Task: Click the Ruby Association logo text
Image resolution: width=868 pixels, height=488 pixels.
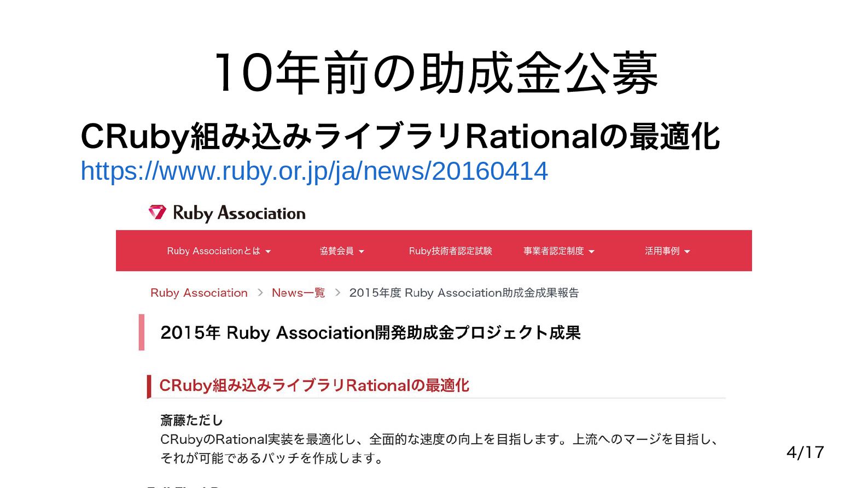Action: point(239,213)
